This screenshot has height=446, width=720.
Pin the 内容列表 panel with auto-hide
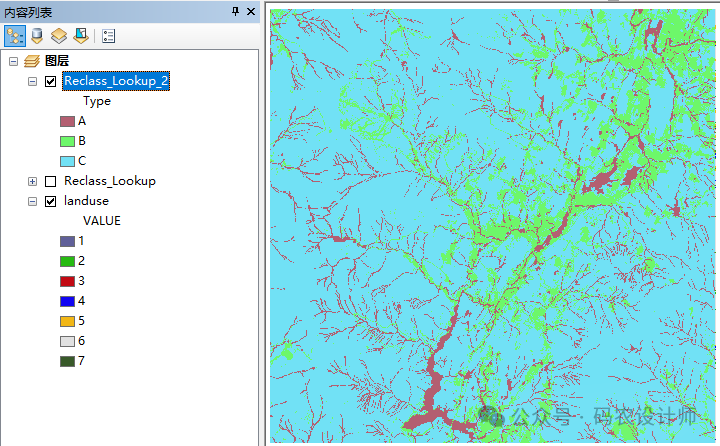point(236,11)
